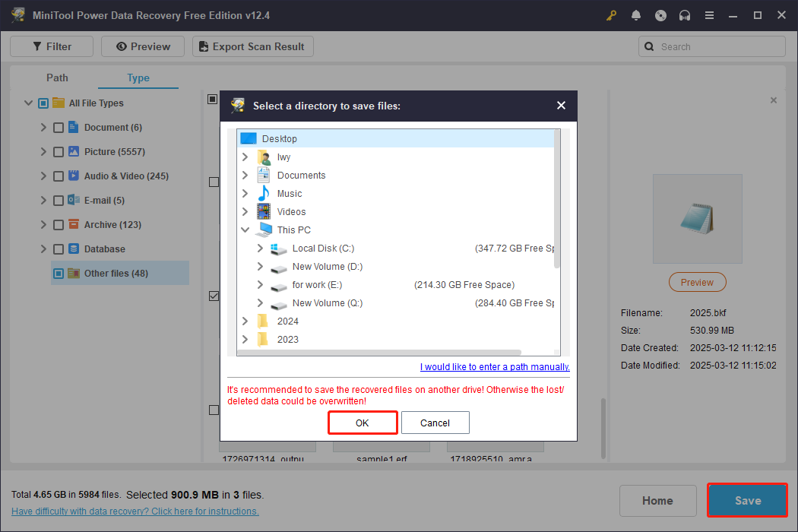The height and width of the screenshot is (532, 798).
Task: Click the Database type icon
Action: click(x=74, y=249)
